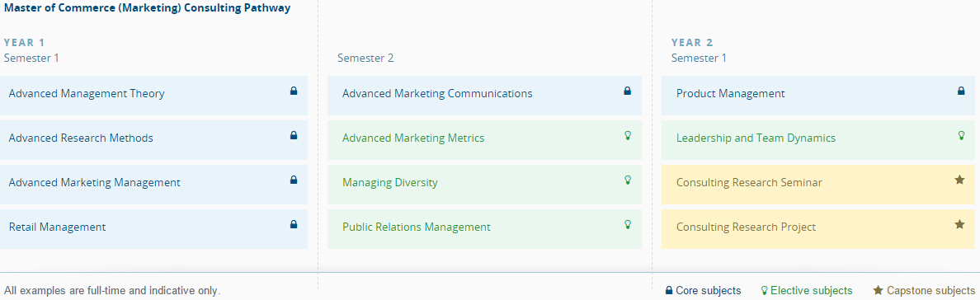This screenshot has width=980, height=300.
Task: Click the lightbulb icon on Advanced Marketing Metrics
Action: pos(628,135)
